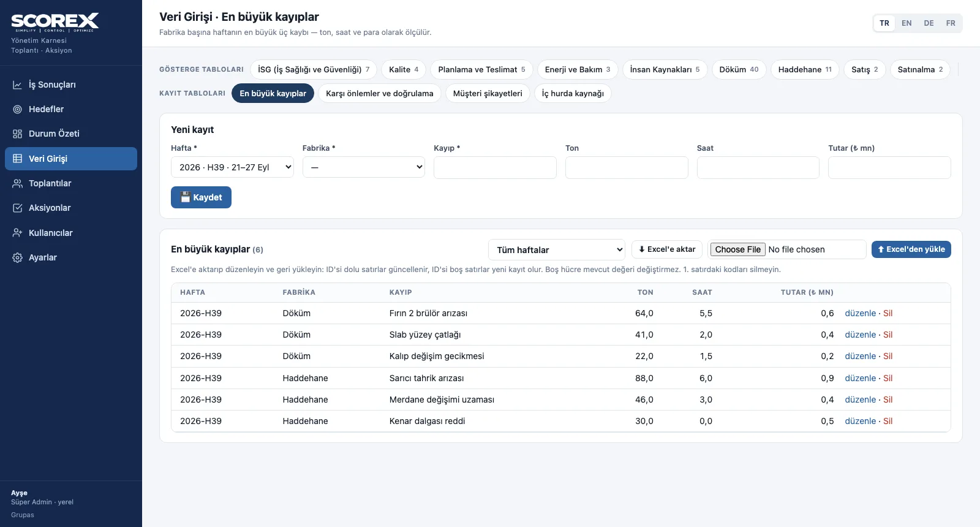Click Excel'e aktar export button
Screen dimensions: 980x527
click(667, 249)
